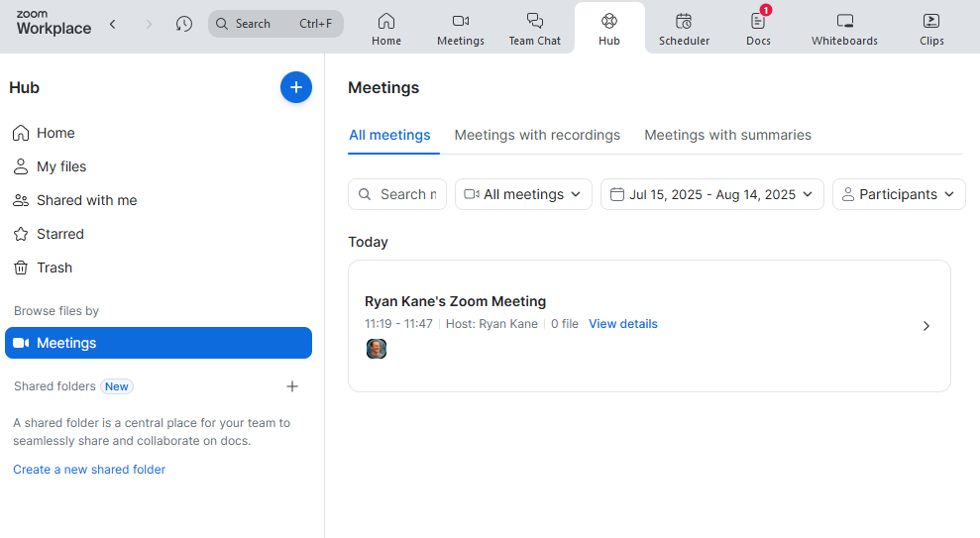
Task: Expand meeting card with right chevron
Action: [926, 326]
